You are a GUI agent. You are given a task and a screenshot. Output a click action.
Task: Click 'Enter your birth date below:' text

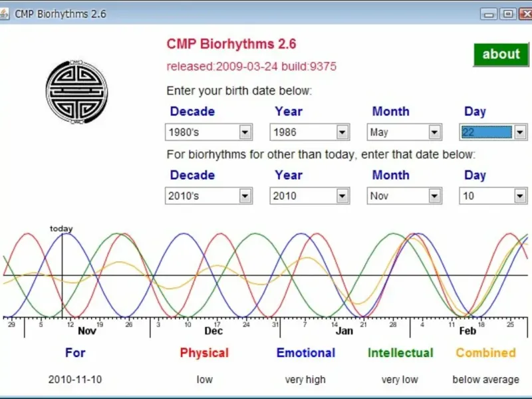click(239, 91)
